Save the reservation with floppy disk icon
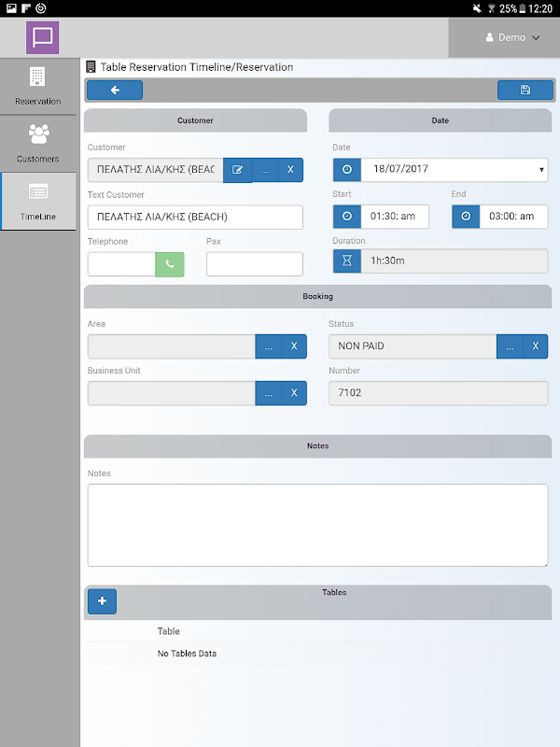 pos(525,90)
